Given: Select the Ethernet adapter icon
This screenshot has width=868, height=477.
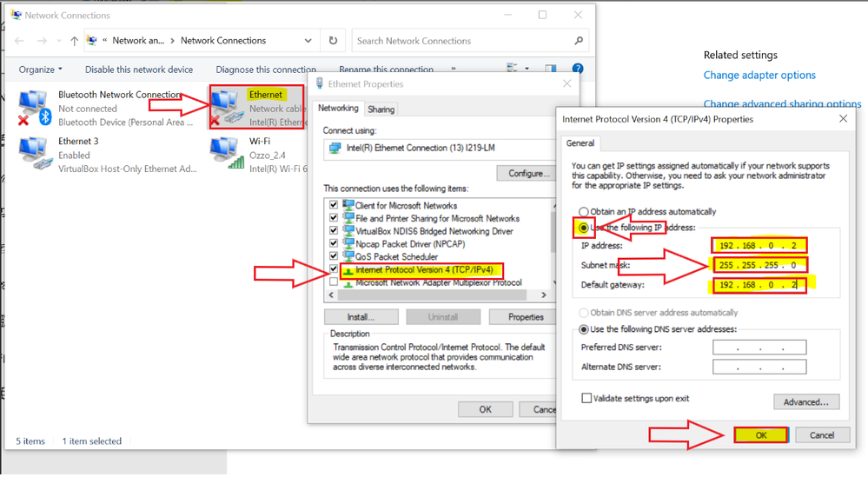Looking at the screenshot, I should tap(228, 108).
